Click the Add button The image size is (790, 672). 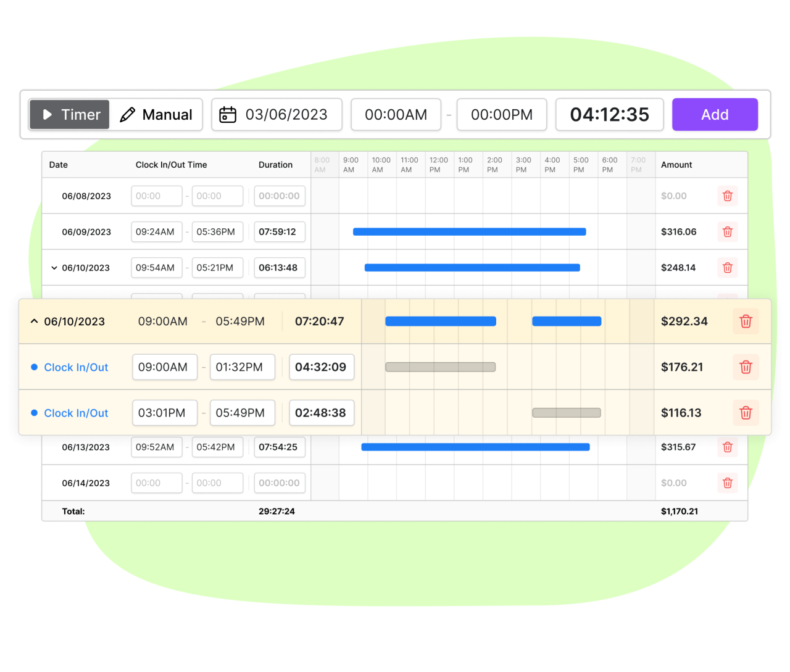pos(715,114)
